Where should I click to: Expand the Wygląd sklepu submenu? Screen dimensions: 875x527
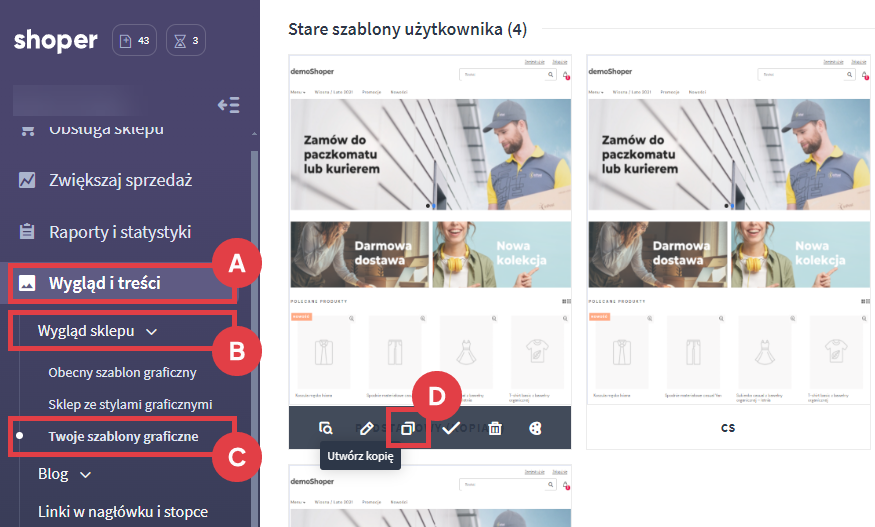pyautogui.click(x=97, y=330)
